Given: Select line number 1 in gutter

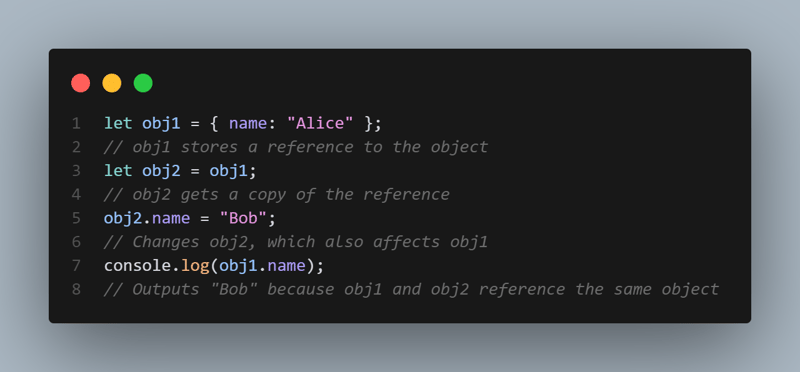Looking at the screenshot, I should [76, 123].
